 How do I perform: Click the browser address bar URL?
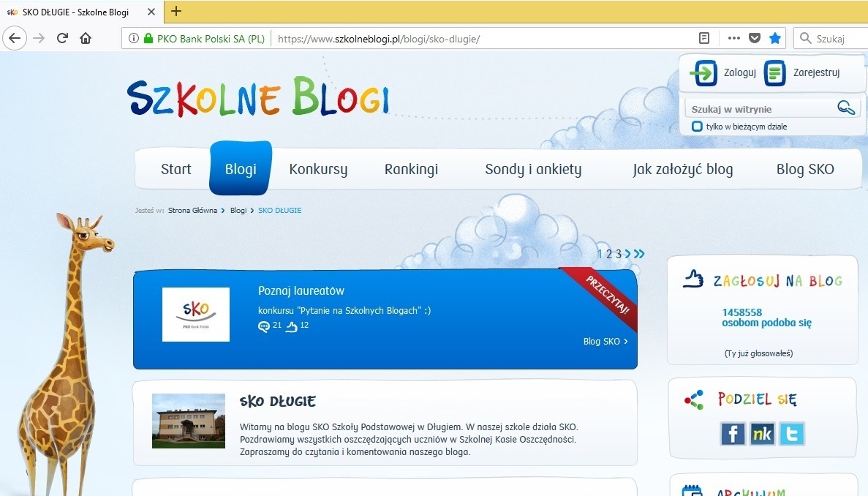[379, 39]
